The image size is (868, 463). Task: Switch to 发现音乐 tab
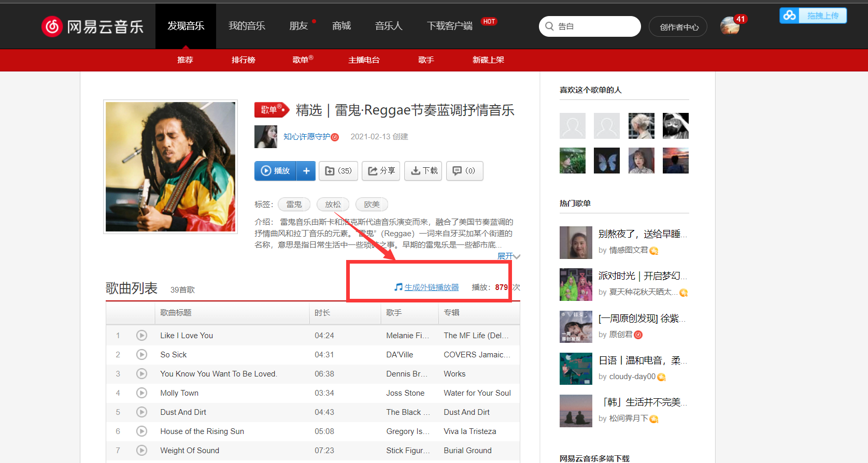186,26
